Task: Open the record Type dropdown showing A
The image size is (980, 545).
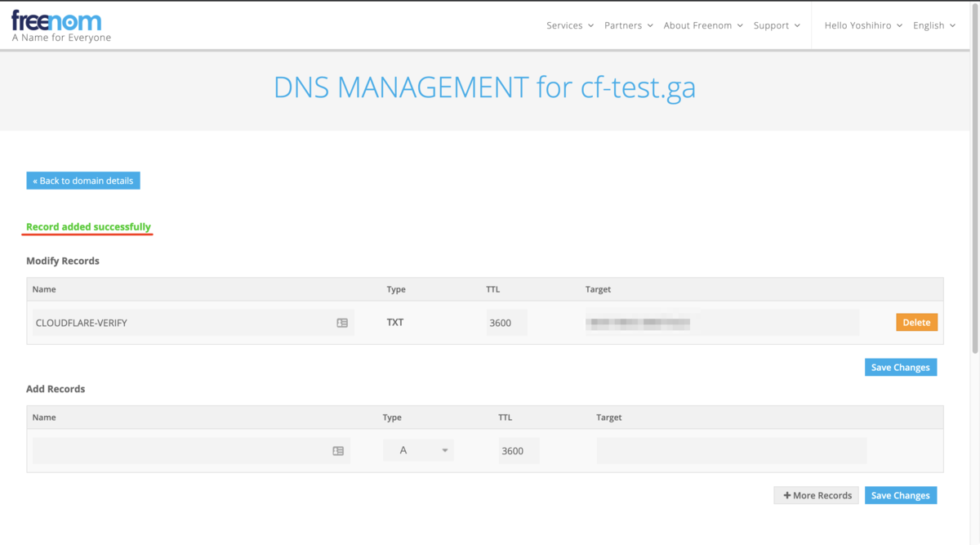Action: (418, 450)
